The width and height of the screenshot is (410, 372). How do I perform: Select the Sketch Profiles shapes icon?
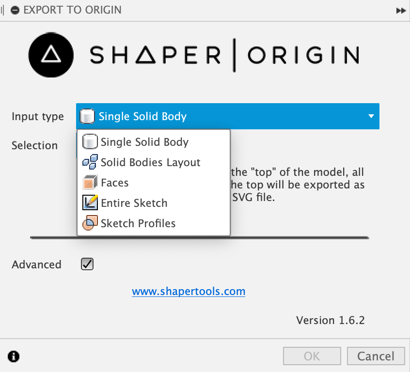pyautogui.click(x=90, y=223)
